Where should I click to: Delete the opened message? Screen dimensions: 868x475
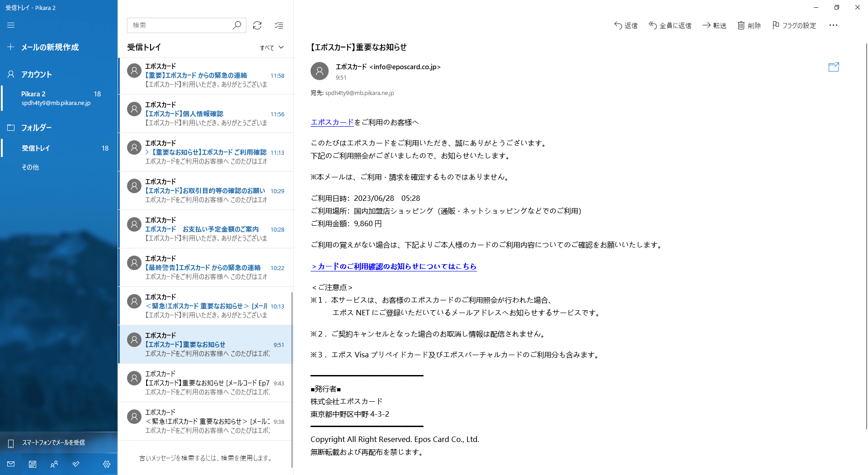(x=749, y=25)
